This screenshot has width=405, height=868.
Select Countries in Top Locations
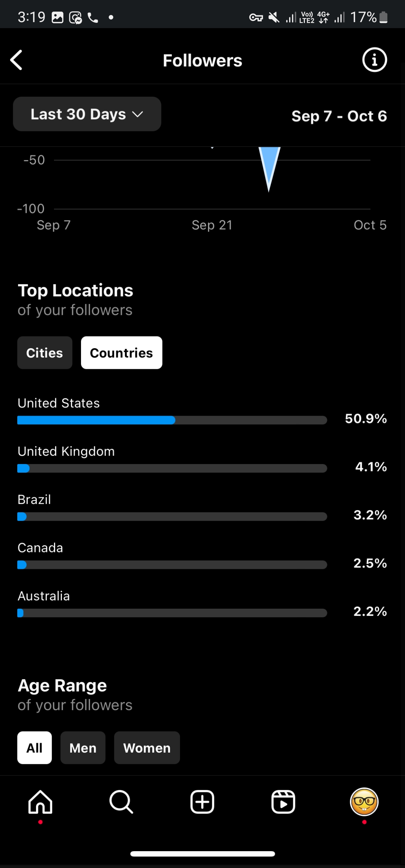[121, 353]
